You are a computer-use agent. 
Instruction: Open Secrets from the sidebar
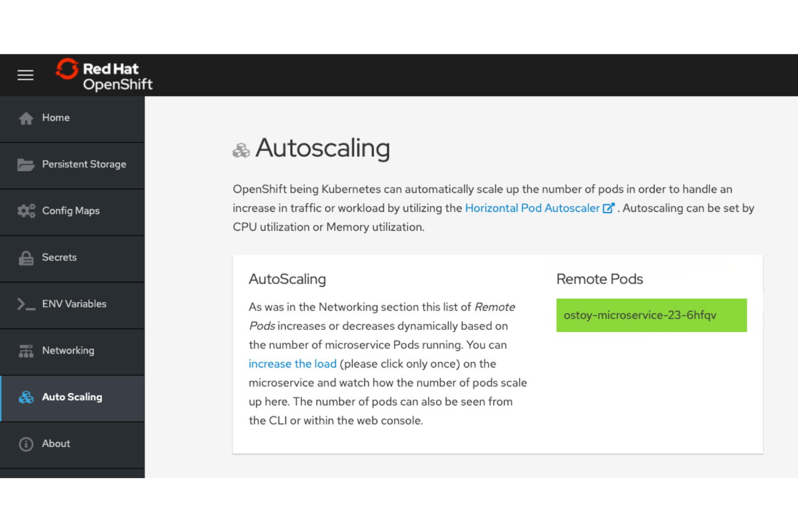pyautogui.click(x=59, y=257)
